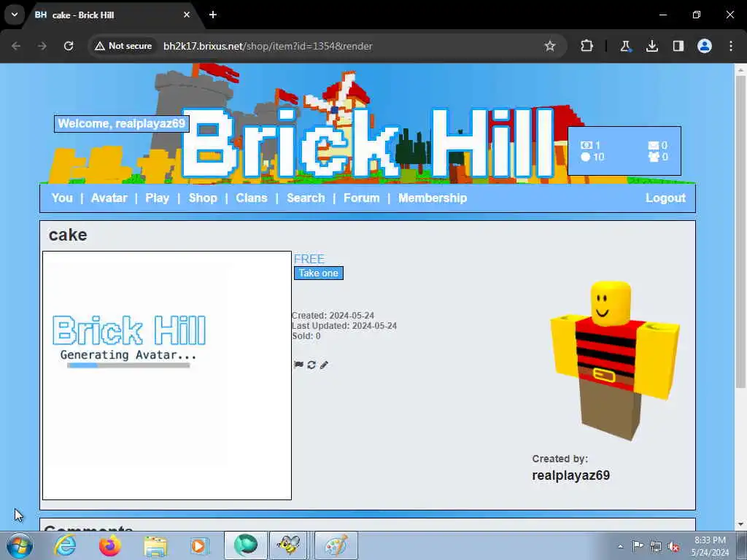Click the item render preview box
The width and height of the screenshot is (747, 560).
(167, 376)
